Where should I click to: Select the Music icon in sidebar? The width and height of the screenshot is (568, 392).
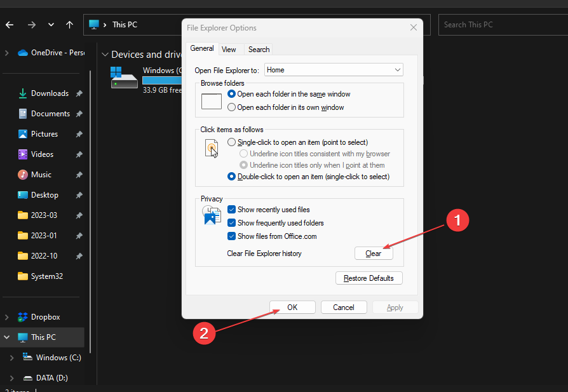(22, 175)
